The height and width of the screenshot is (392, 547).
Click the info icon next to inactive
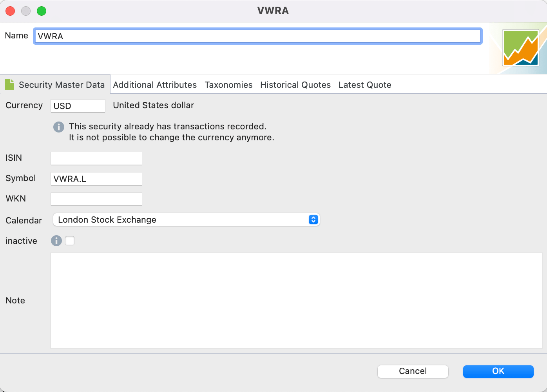56,241
